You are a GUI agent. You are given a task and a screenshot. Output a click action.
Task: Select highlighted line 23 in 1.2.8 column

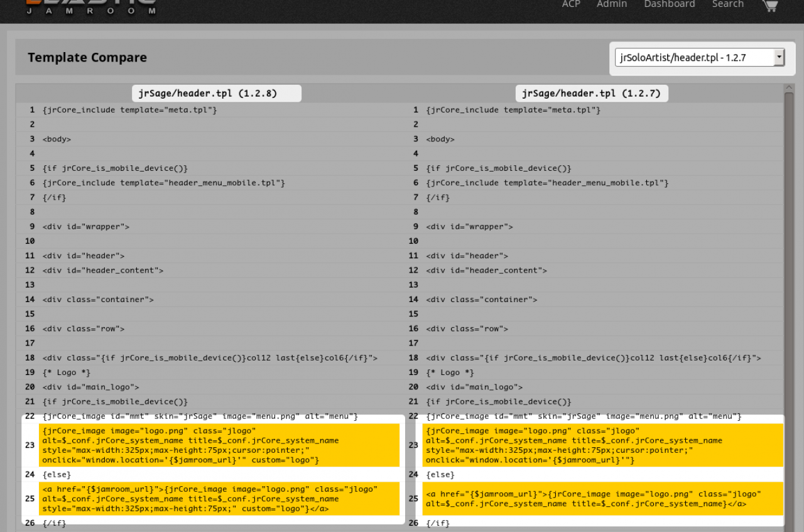point(219,445)
